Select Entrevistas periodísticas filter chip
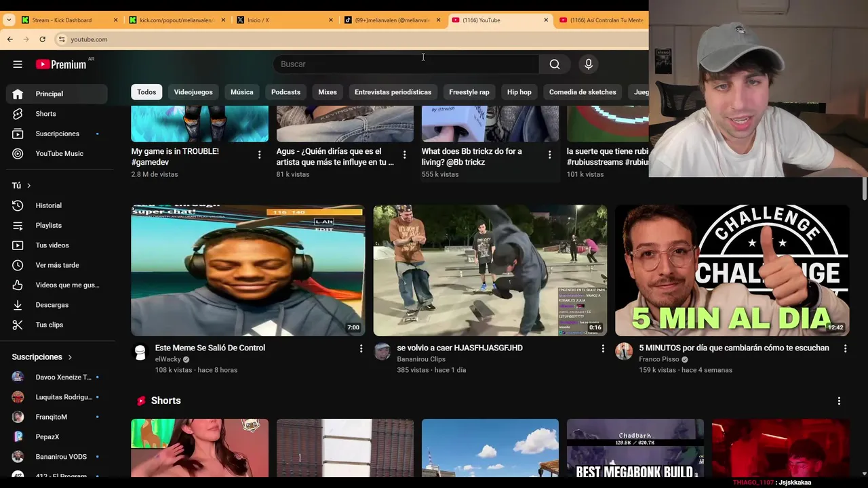868x488 pixels. [x=393, y=92]
